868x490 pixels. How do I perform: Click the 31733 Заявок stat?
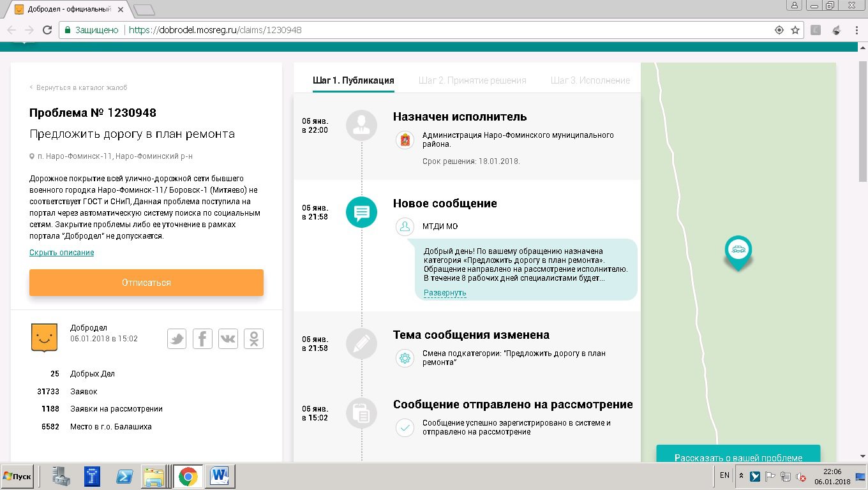tap(68, 392)
